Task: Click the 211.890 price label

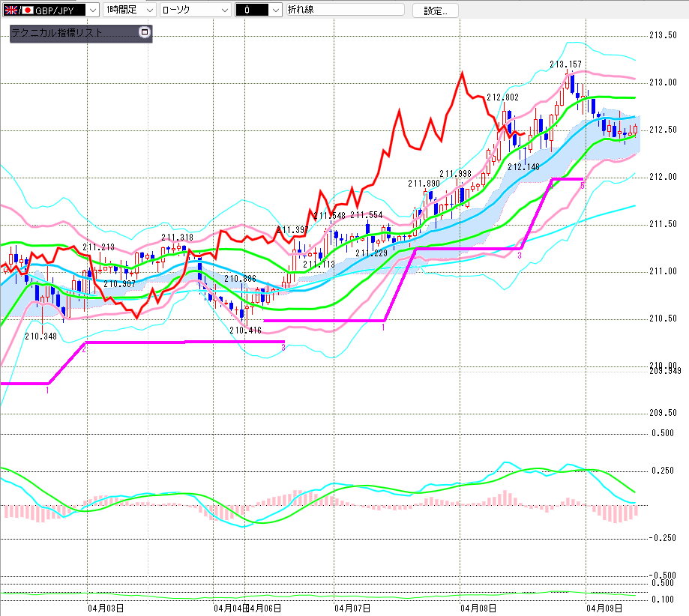Action: pyautogui.click(x=424, y=184)
